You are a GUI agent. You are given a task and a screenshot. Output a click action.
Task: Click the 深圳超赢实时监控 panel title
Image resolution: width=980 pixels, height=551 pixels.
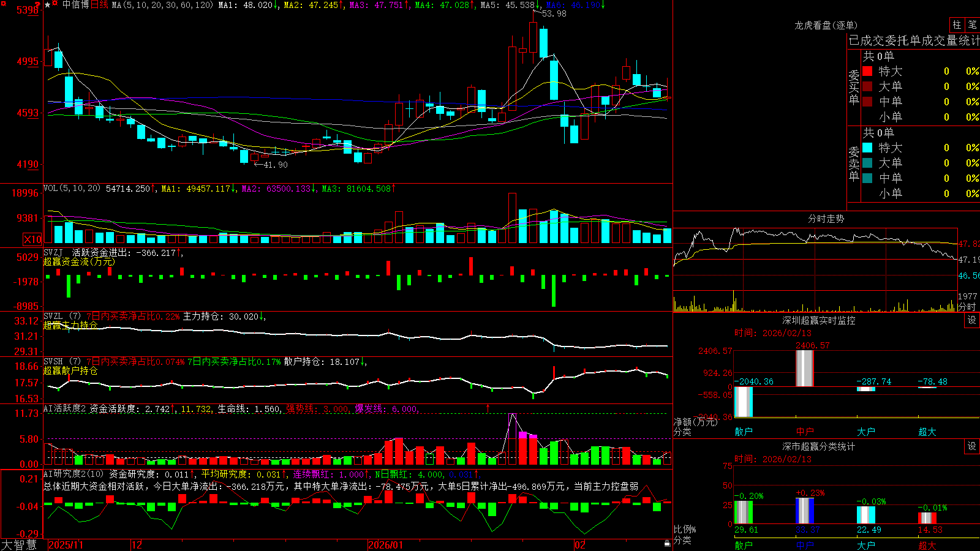pos(818,320)
